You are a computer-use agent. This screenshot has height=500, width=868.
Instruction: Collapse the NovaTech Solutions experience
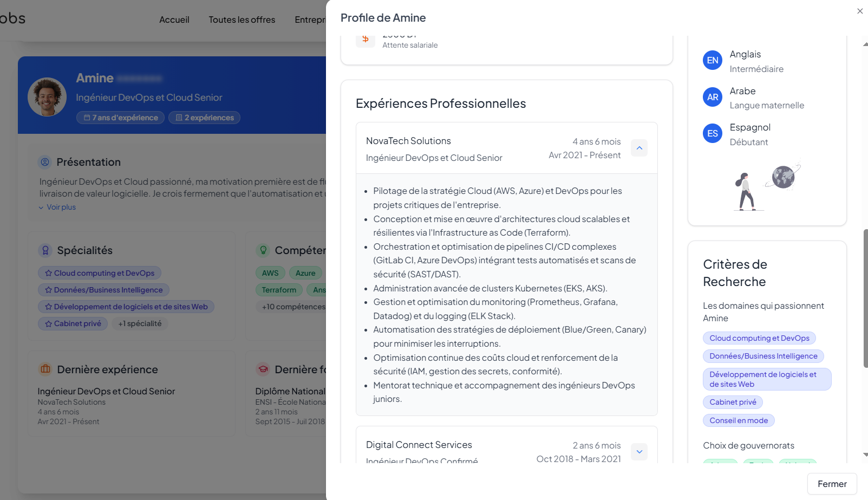[639, 148]
